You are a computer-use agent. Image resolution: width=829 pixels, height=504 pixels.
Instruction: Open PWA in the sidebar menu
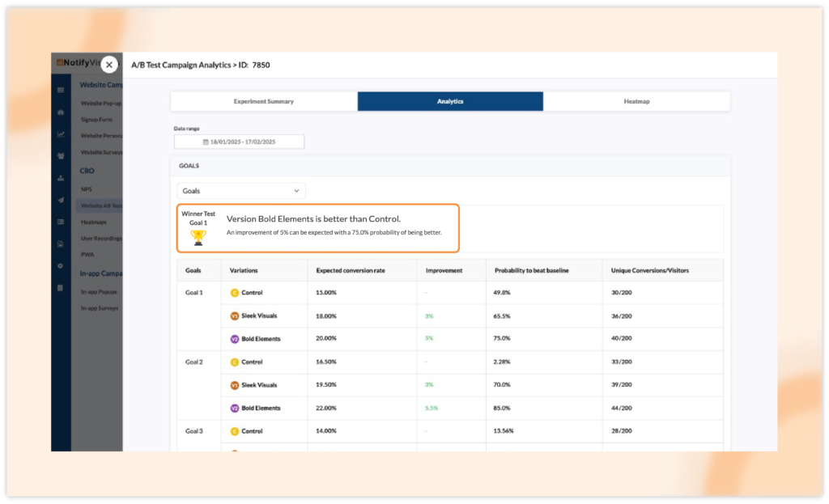(x=87, y=255)
